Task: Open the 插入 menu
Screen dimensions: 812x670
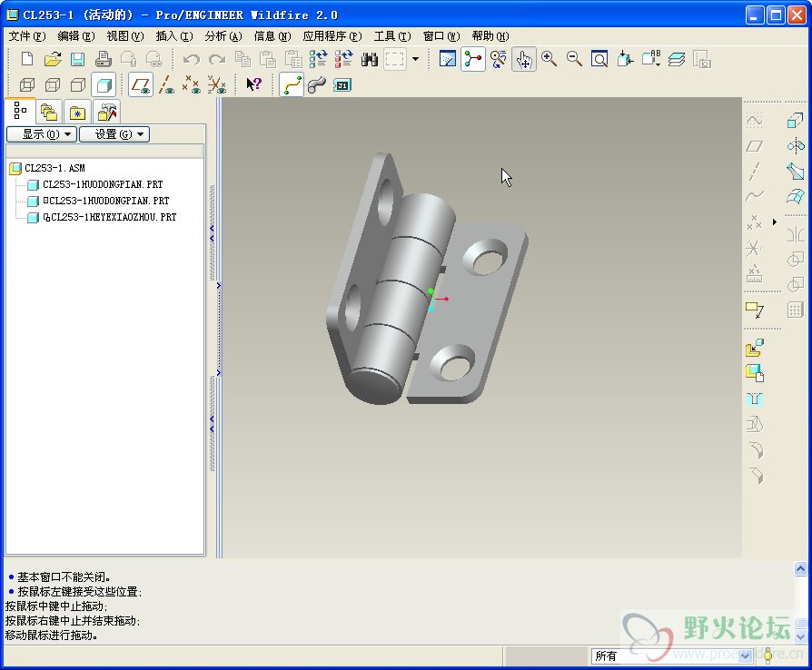Action: (x=174, y=35)
